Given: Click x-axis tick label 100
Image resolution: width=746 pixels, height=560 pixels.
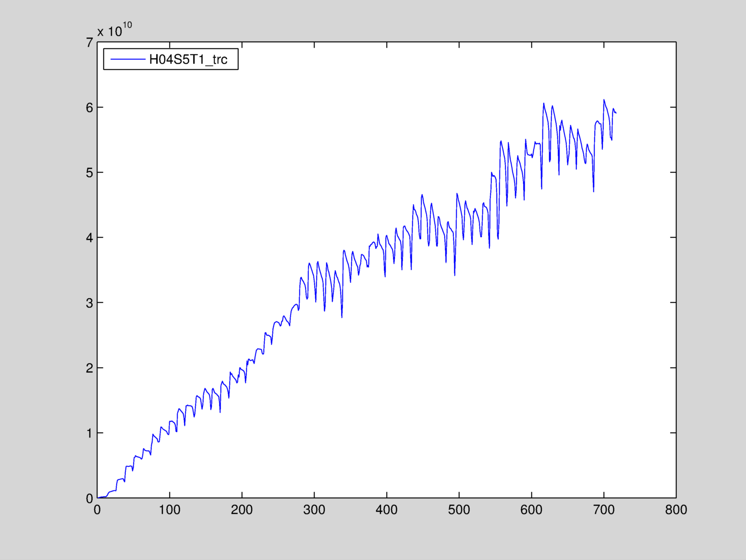Looking at the screenshot, I should (x=170, y=510).
